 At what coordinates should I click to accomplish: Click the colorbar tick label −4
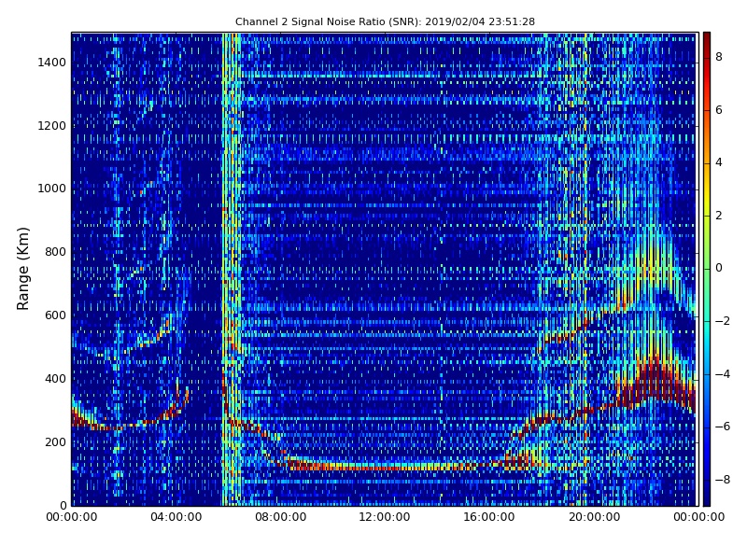pos(723,374)
